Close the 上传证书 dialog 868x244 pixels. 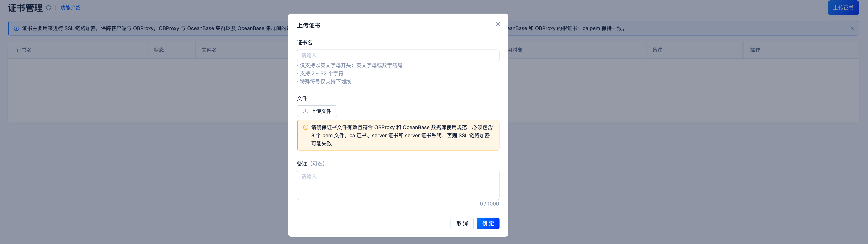pos(498,24)
